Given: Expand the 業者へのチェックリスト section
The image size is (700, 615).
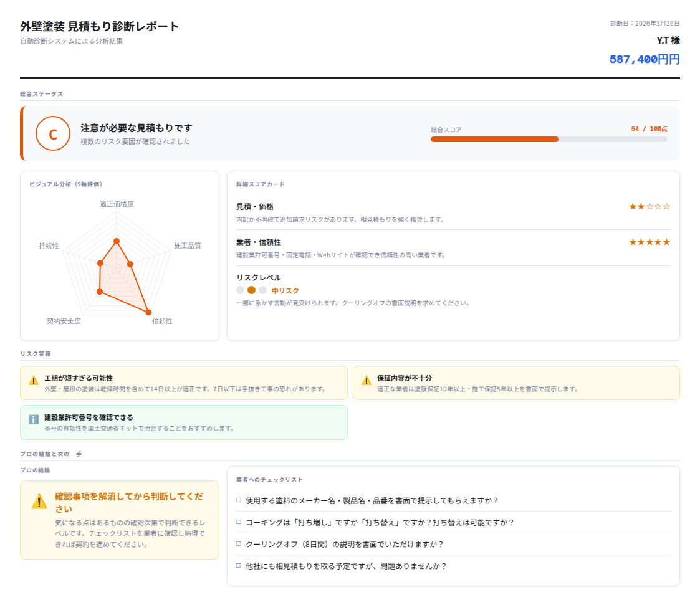Looking at the screenshot, I should (x=269, y=480).
